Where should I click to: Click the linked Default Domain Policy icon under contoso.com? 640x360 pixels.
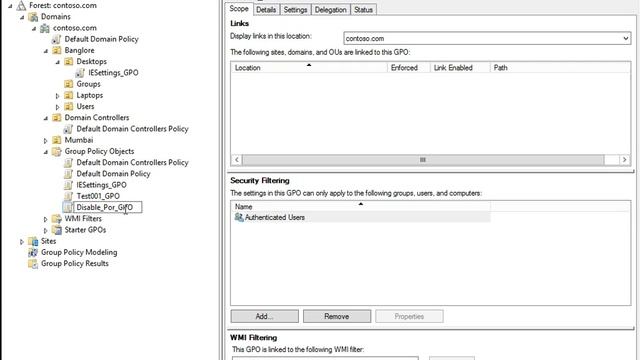pos(56,39)
